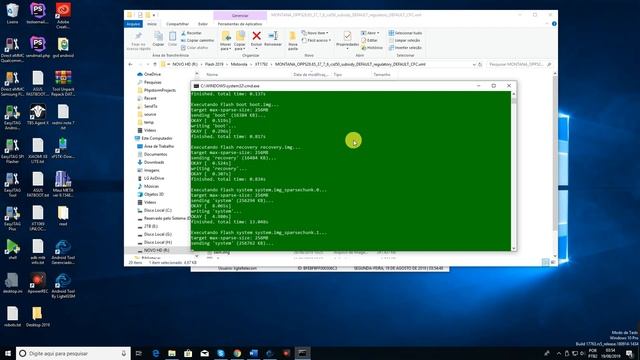Viewport: 640px width, 360px height.
Task: Open Fácil acesso dropdown
Action: tap(316, 40)
